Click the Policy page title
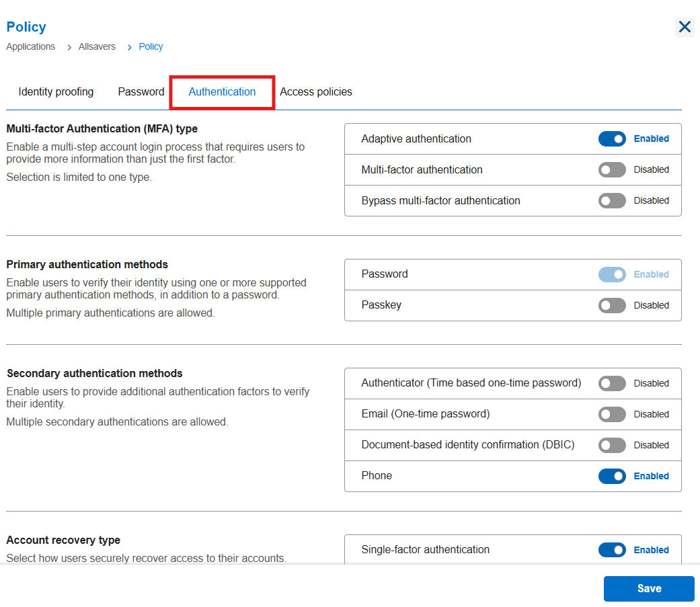Viewport: 700px width, 607px height. tap(26, 27)
